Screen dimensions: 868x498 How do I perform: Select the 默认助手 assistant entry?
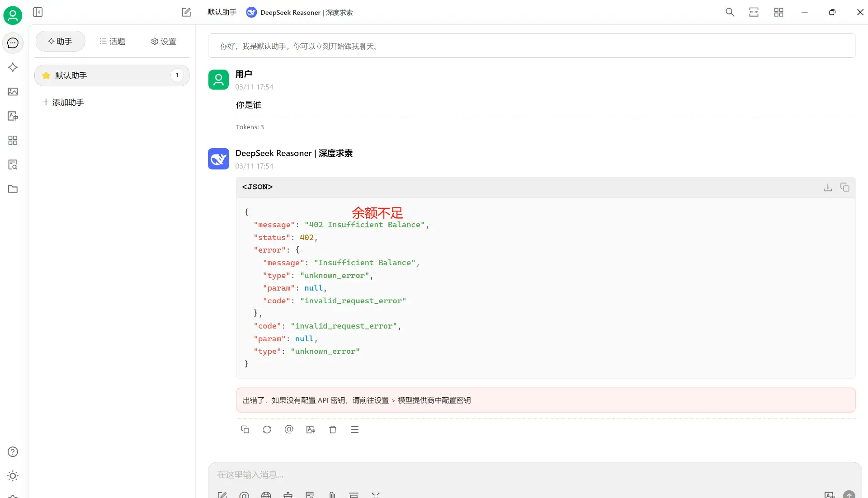pos(112,75)
